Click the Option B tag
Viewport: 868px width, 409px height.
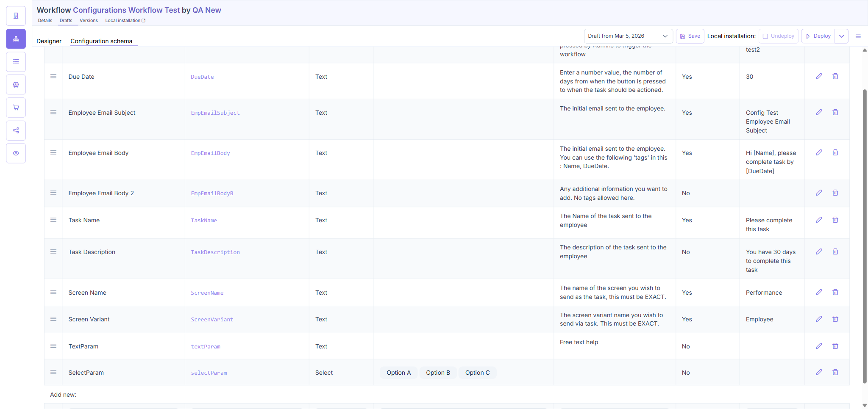[x=438, y=373]
